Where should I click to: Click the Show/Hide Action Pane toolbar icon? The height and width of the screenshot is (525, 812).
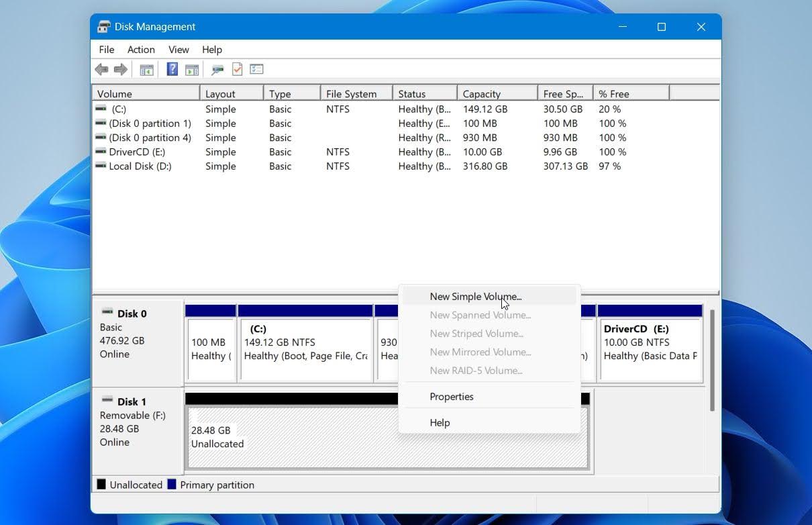(x=192, y=69)
